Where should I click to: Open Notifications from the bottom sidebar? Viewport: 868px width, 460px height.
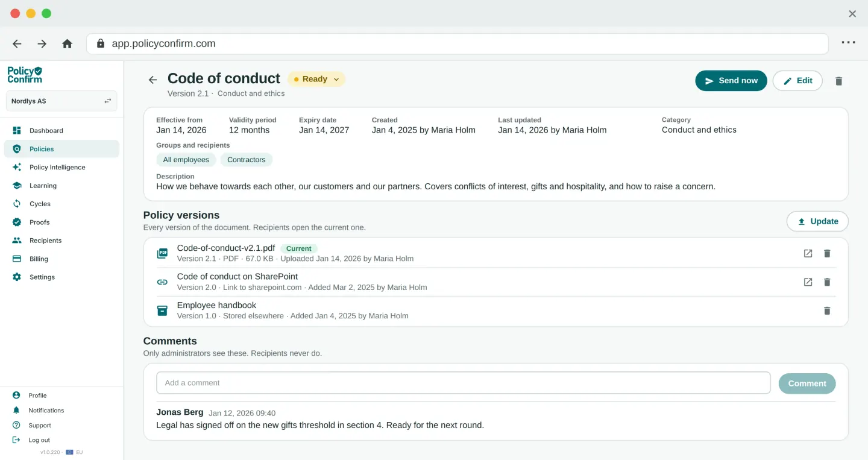click(x=46, y=410)
